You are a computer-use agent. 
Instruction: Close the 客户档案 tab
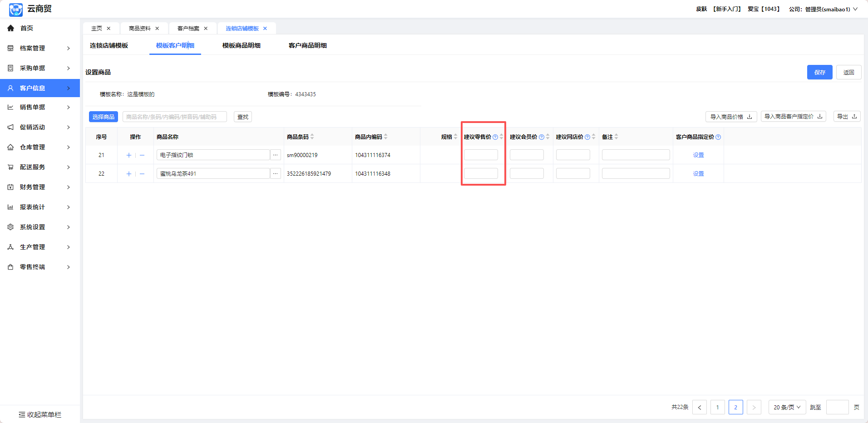click(206, 29)
